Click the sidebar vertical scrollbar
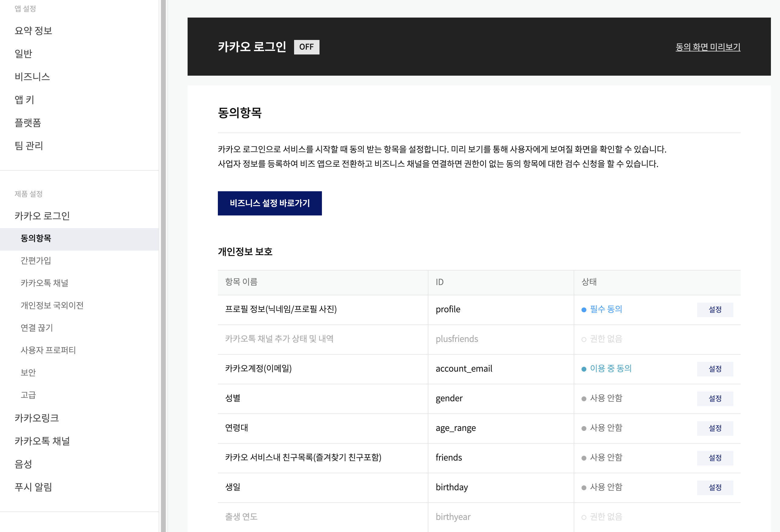This screenshot has width=780, height=532. 163,266
